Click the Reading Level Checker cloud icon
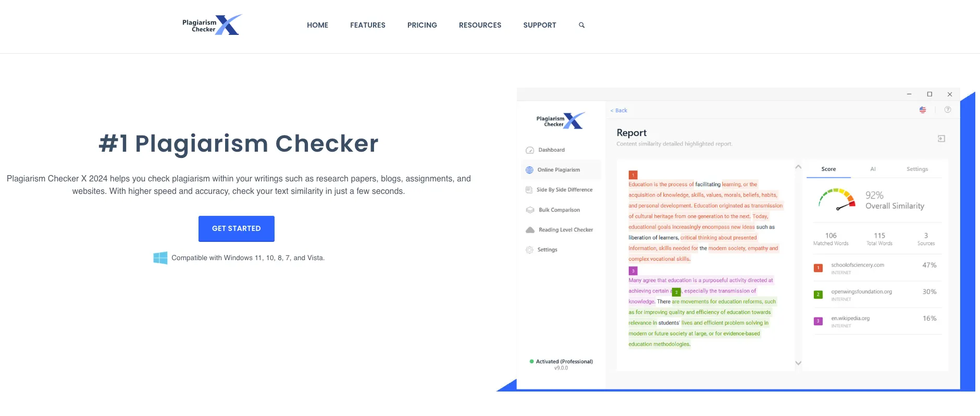This screenshot has width=980, height=416. (530, 230)
